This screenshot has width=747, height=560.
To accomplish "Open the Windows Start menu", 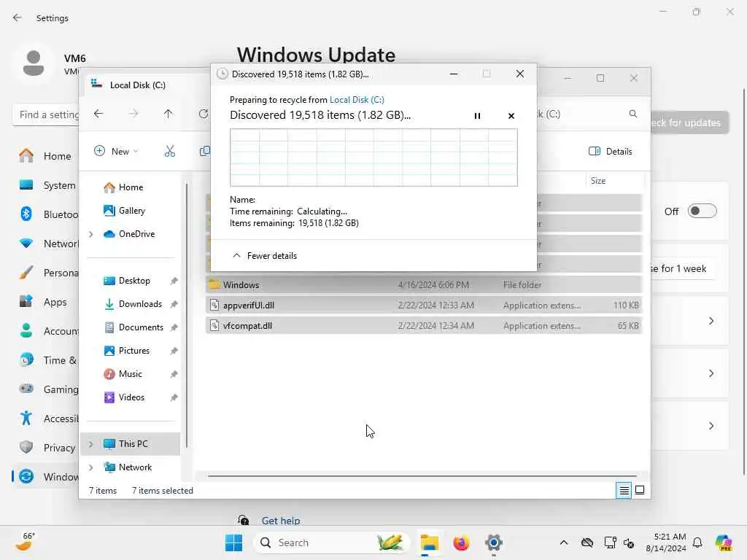I will (x=233, y=542).
